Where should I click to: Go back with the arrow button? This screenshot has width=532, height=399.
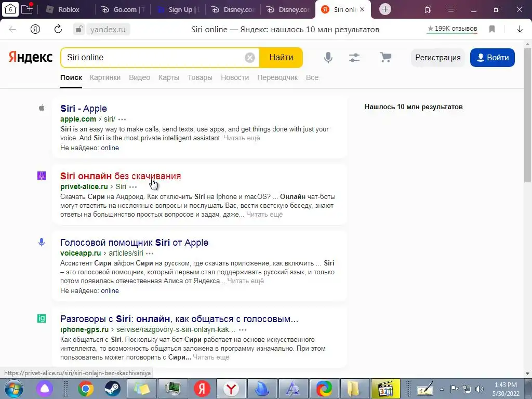(12, 30)
